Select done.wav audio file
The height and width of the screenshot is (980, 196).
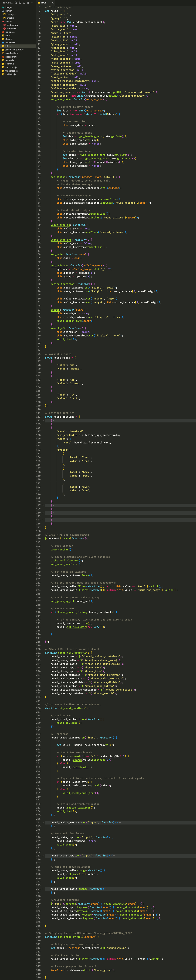click(18, 28)
